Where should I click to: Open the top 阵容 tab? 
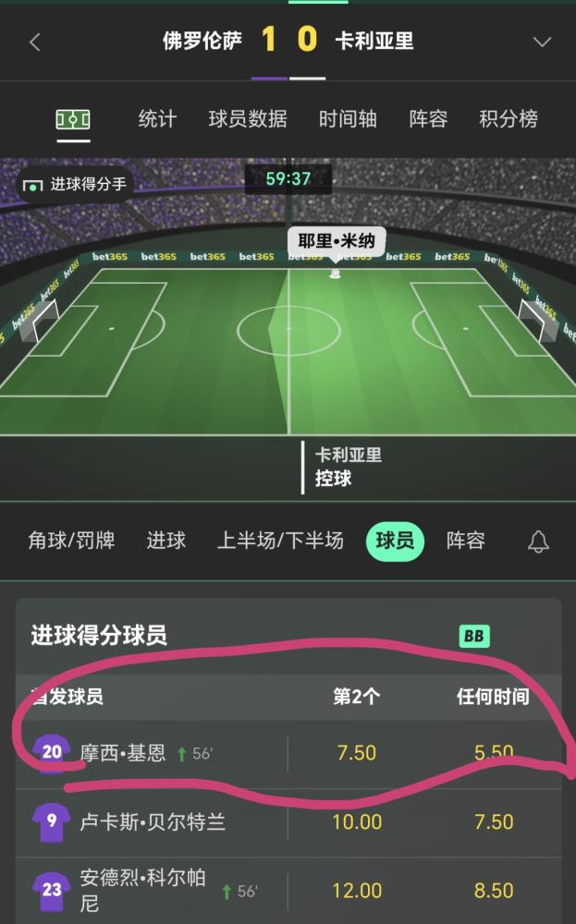428,119
